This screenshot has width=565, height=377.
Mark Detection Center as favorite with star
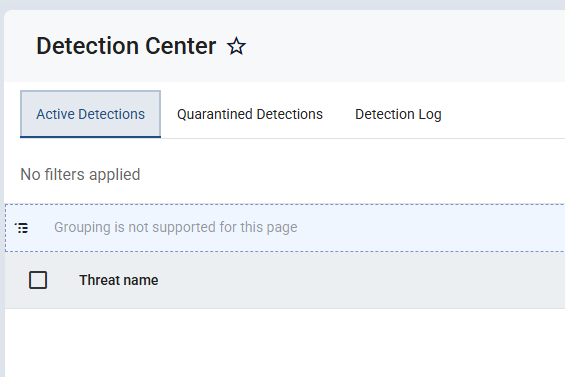[236, 46]
